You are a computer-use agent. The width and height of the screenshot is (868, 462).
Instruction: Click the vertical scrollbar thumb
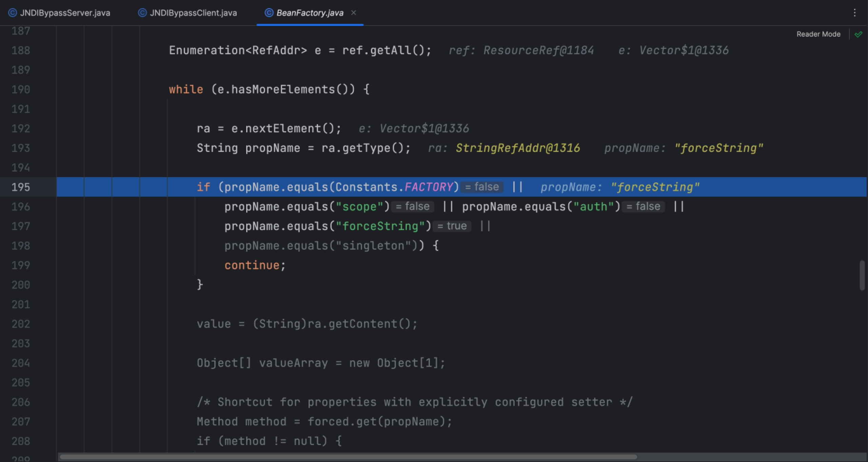(x=862, y=275)
